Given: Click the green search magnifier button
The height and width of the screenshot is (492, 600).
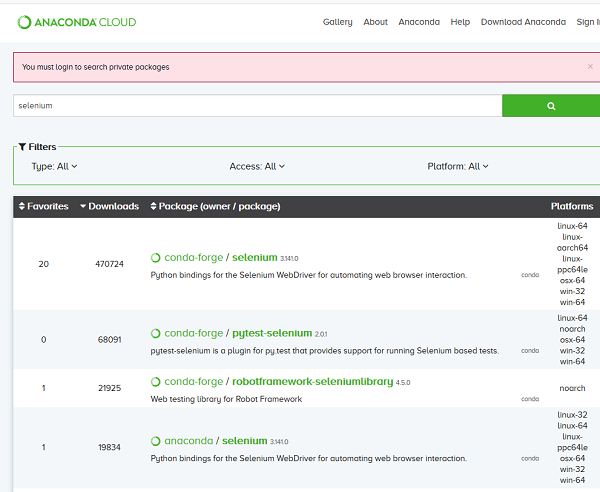Looking at the screenshot, I should (x=551, y=106).
